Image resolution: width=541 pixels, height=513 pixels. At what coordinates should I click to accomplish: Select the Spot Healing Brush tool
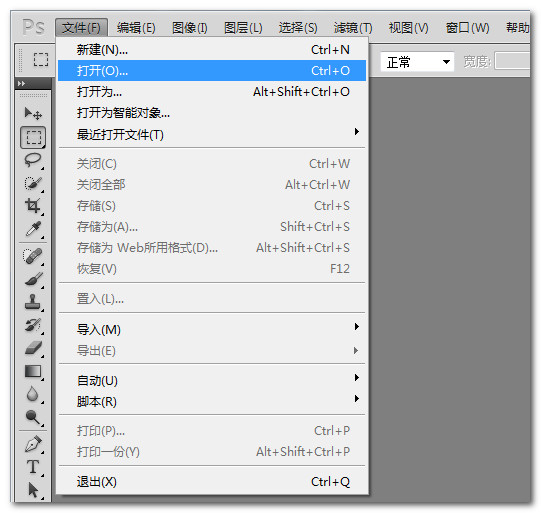pyautogui.click(x=33, y=256)
